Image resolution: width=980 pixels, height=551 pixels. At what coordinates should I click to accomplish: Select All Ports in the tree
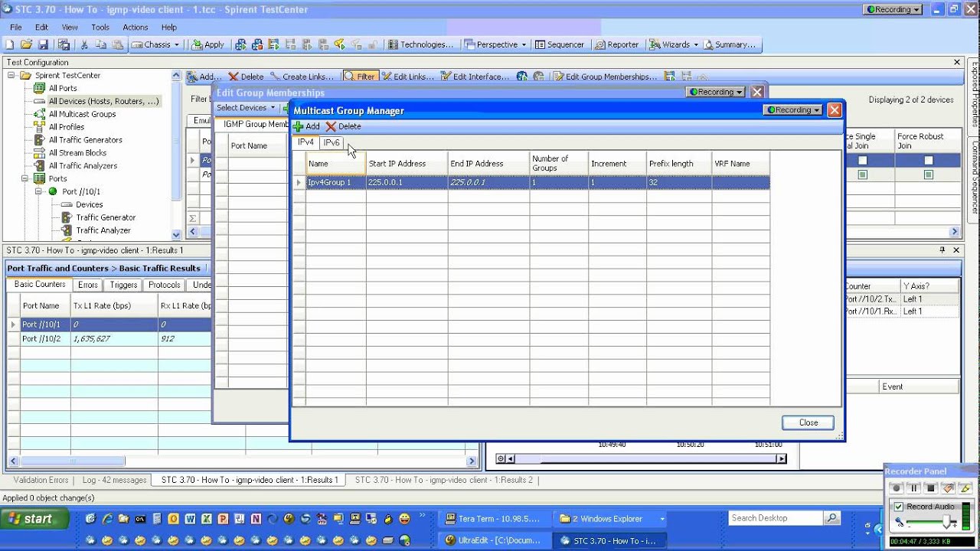(63, 88)
